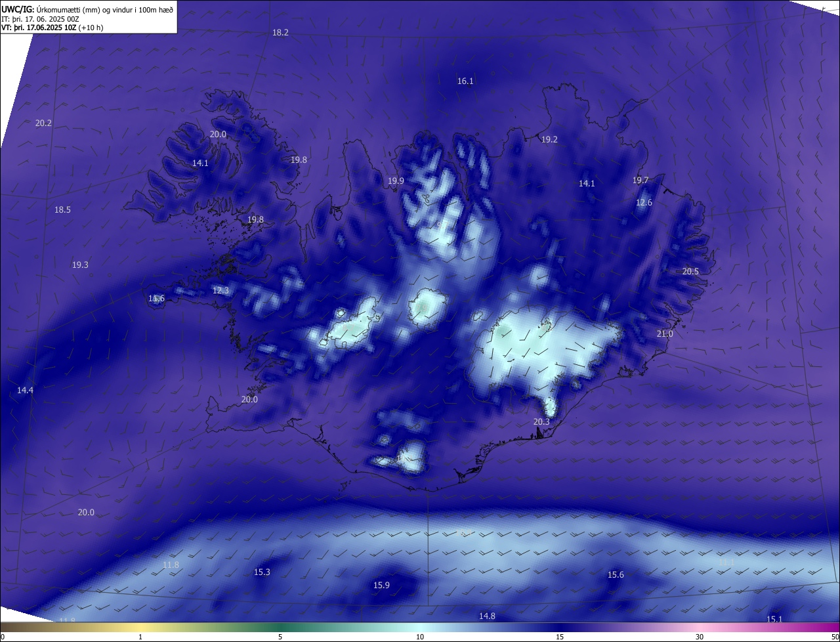Select the initial time line 'IT: þri. 17. 06. 2025 00Z'
Image resolution: width=840 pixels, height=642 pixels.
(x=40, y=19)
